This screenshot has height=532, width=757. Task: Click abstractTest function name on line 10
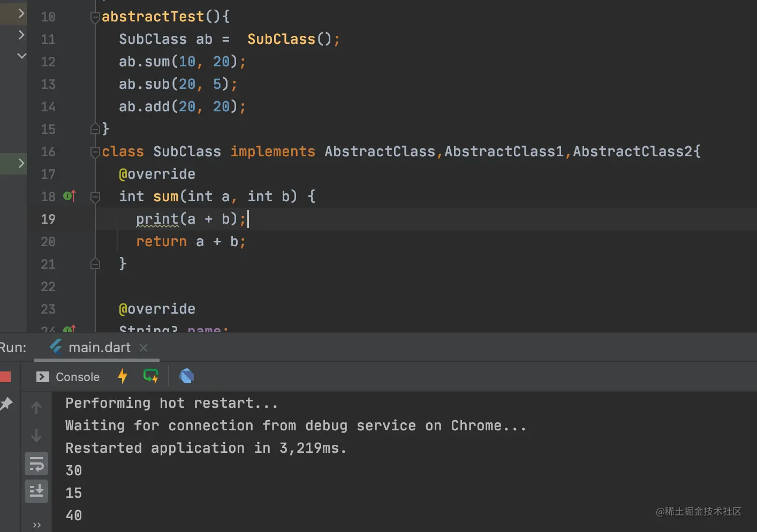click(153, 17)
